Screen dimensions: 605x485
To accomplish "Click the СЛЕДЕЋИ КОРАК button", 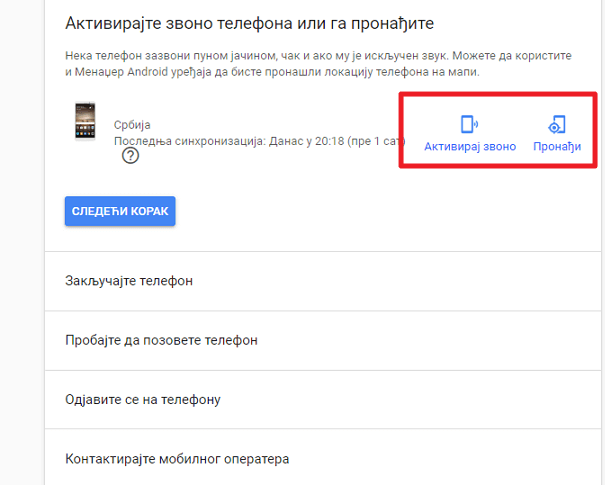I will tap(120, 211).
